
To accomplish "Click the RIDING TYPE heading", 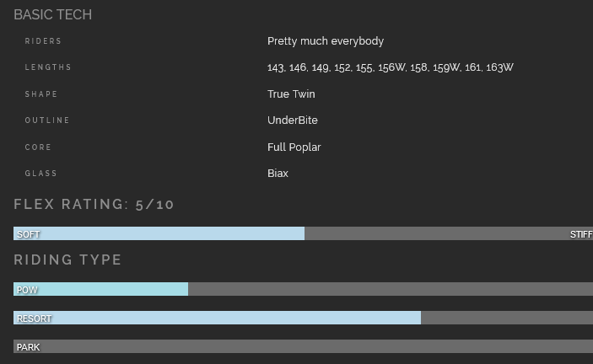I will [x=68, y=260].
